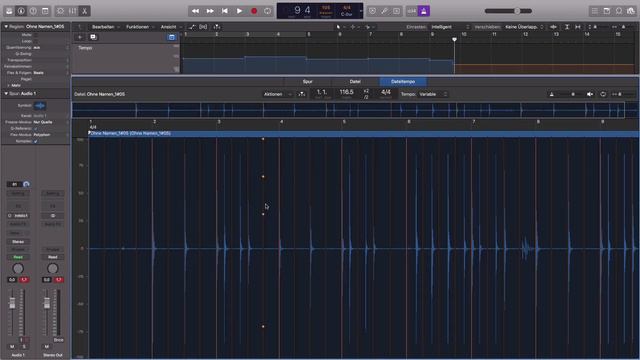Toggle the Tuner icon
Viewport: 640px width, 360px height.
(x=384, y=11)
